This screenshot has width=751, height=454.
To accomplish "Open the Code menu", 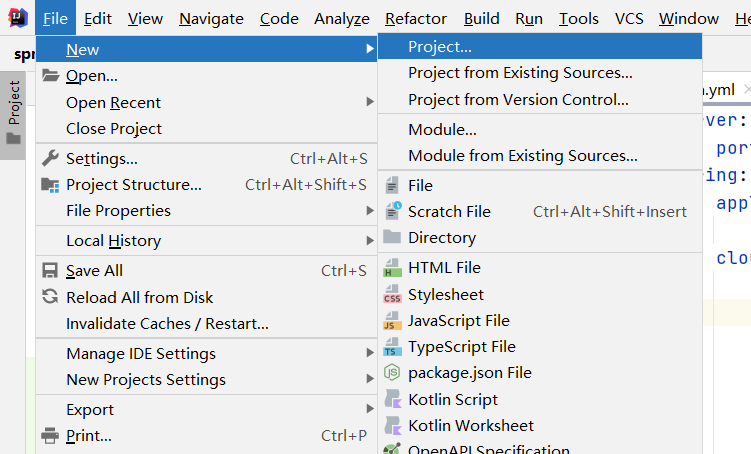I will [x=279, y=18].
